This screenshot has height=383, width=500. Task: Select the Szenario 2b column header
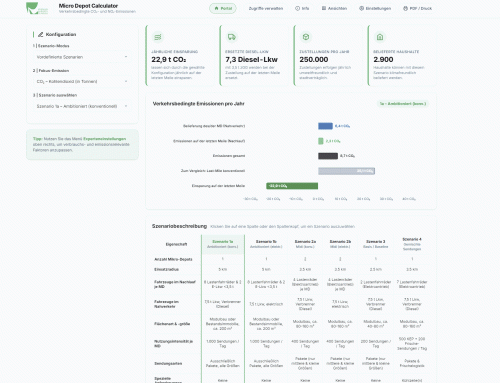340,244
